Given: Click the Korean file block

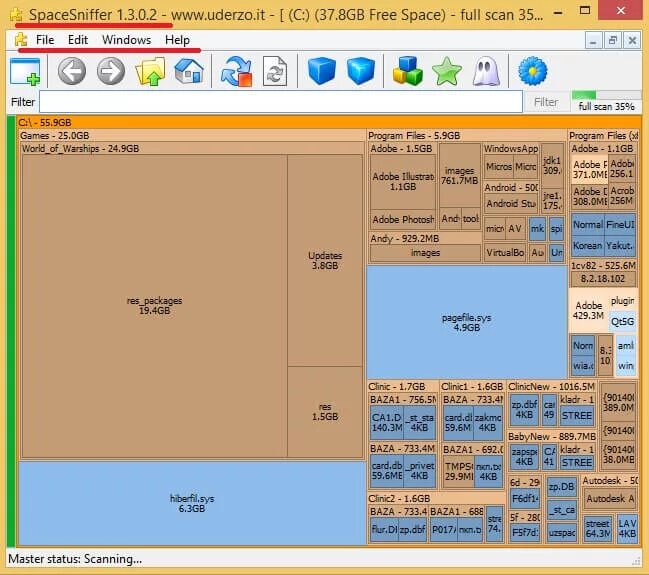Looking at the screenshot, I should pos(587,245).
